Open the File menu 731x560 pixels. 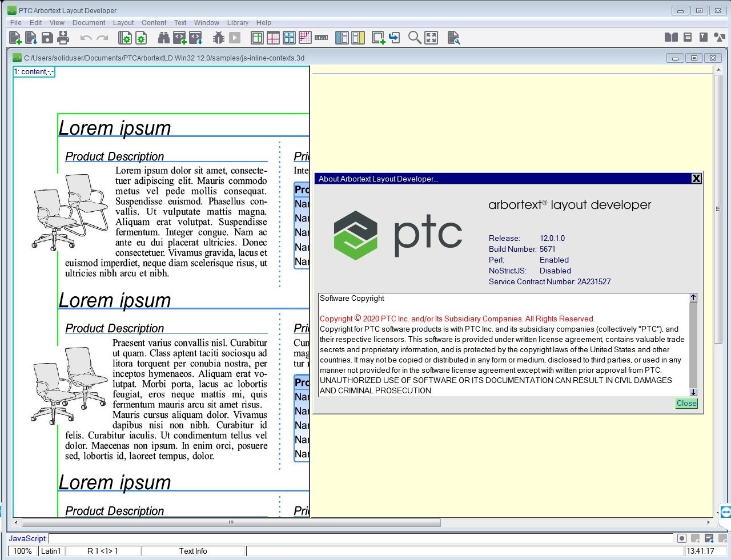pos(16,23)
